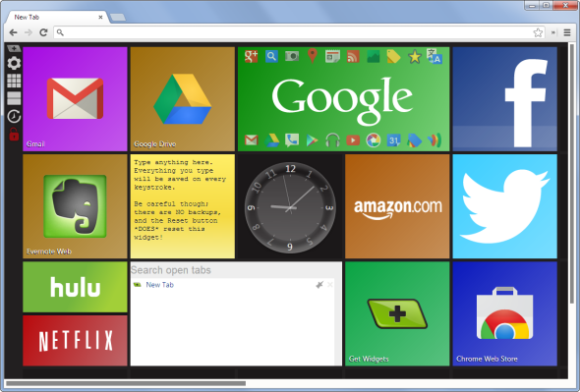Viewport: 580px width, 392px height.
Task: Open the Picasa pinwheel icon
Action: coord(374,140)
